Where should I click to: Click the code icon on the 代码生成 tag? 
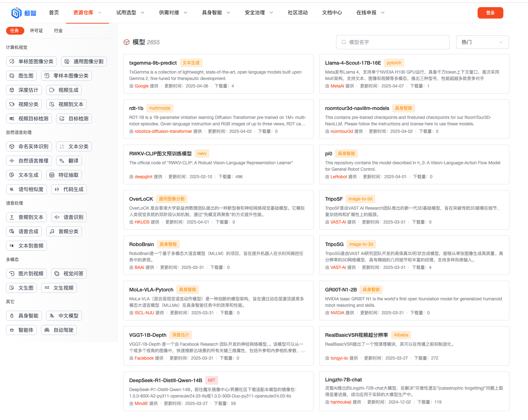click(57, 189)
